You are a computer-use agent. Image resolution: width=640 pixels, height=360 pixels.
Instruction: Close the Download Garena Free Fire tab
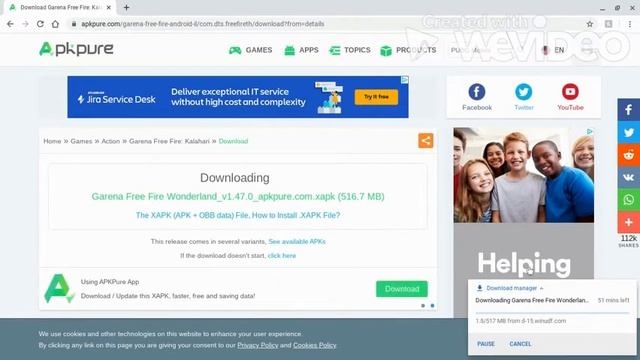(x=109, y=7)
